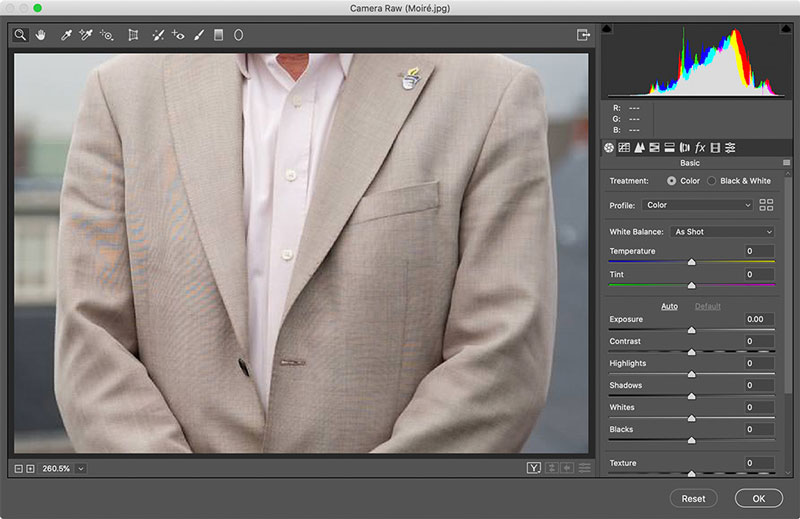
Task: Activate the Radial Filter tool
Action: point(238,35)
